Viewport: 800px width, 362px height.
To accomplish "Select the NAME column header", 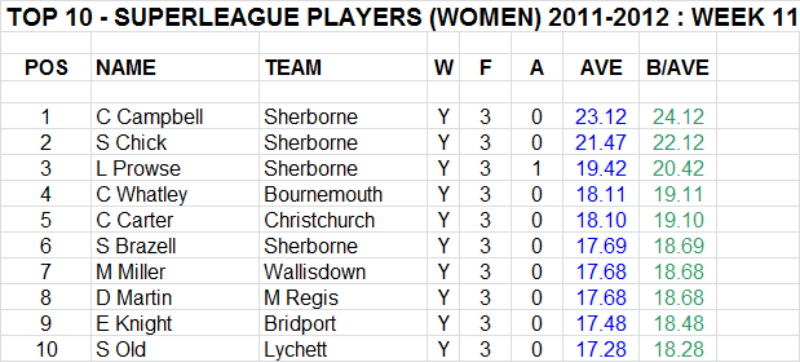I will pyautogui.click(x=175, y=67).
